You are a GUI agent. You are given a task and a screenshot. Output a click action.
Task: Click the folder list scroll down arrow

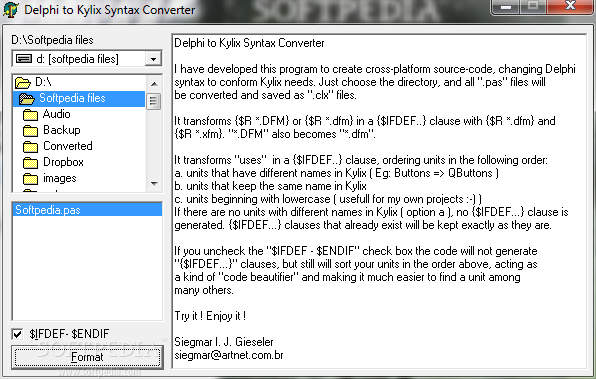point(154,184)
